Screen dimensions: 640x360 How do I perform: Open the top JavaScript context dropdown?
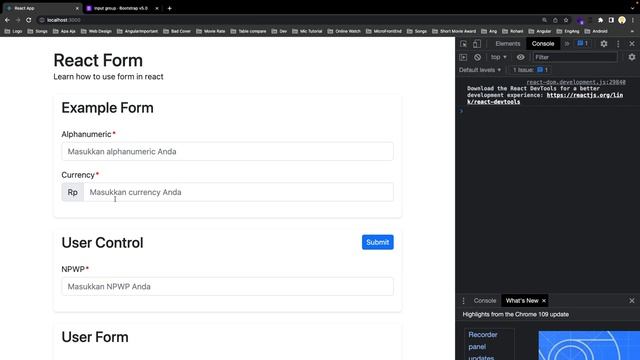click(499, 57)
